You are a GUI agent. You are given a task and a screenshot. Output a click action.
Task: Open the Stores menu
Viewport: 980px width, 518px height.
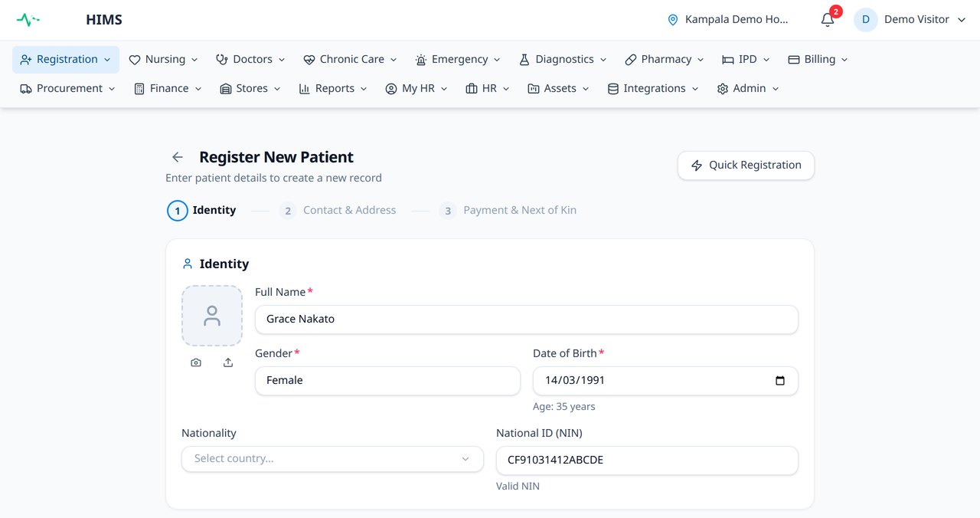[x=250, y=89]
